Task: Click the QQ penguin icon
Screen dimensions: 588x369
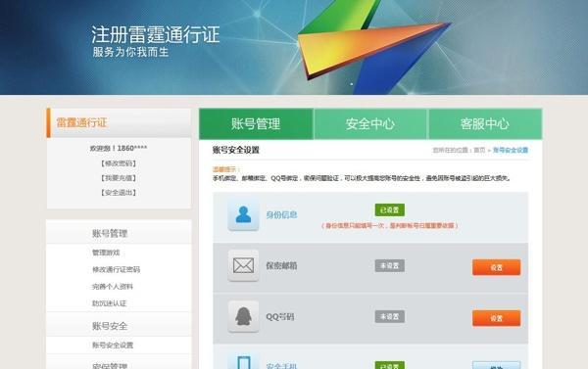Action: point(243,316)
